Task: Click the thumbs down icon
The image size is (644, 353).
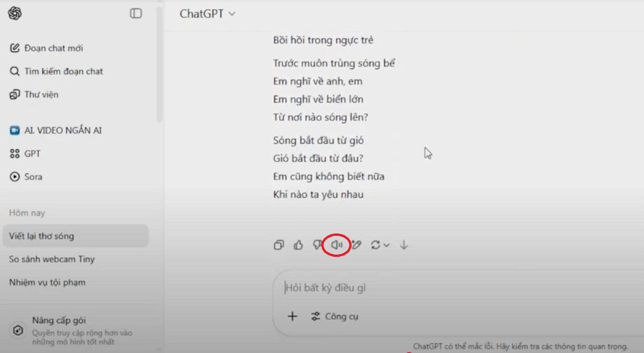Action: pyautogui.click(x=317, y=245)
